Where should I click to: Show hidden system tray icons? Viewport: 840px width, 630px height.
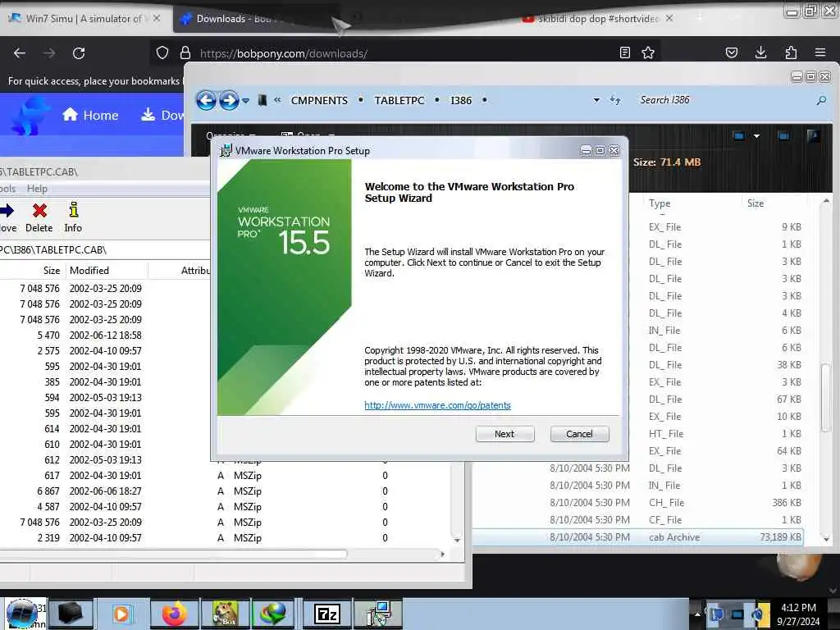(x=697, y=614)
